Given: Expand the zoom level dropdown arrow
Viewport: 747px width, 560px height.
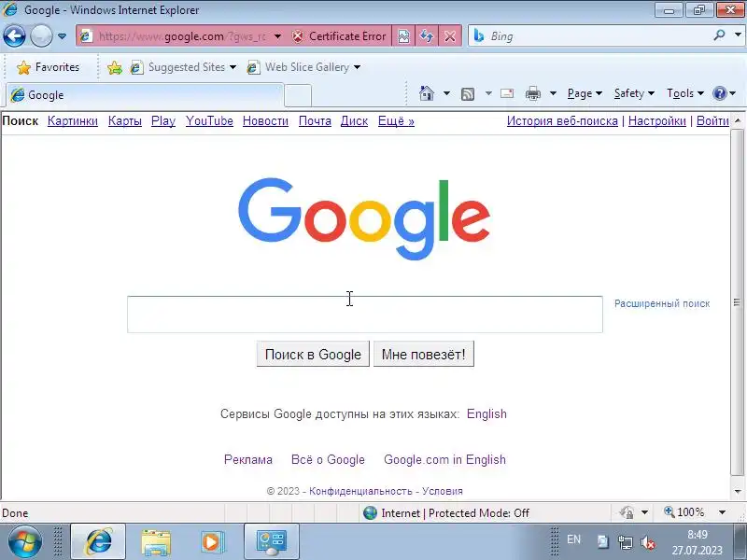Looking at the screenshot, I should (x=722, y=512).
